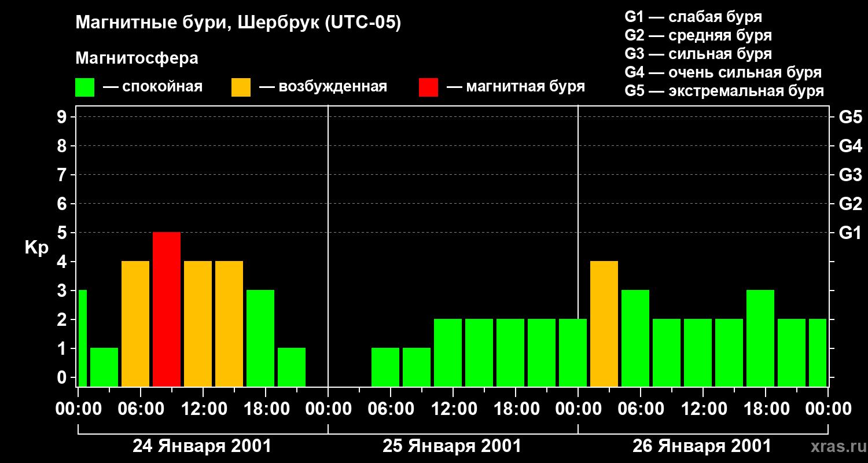Click the '— спокойная' legend label
Screen dimensions: 868x463
pyautogui.click(x=153, y=87)
